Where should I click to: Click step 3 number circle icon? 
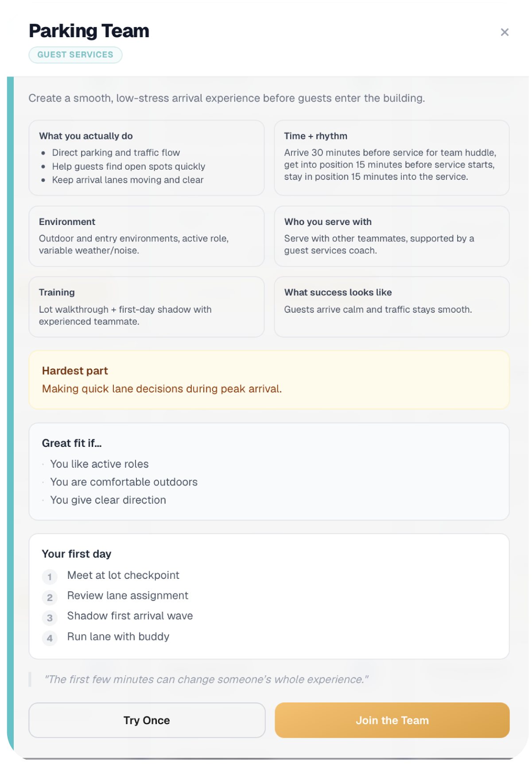point(50,618)
